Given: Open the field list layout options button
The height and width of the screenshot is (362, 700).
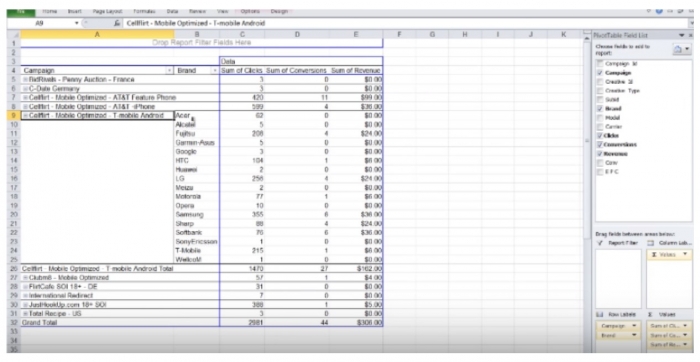Looking at the screenshot, I should (682, 50).
